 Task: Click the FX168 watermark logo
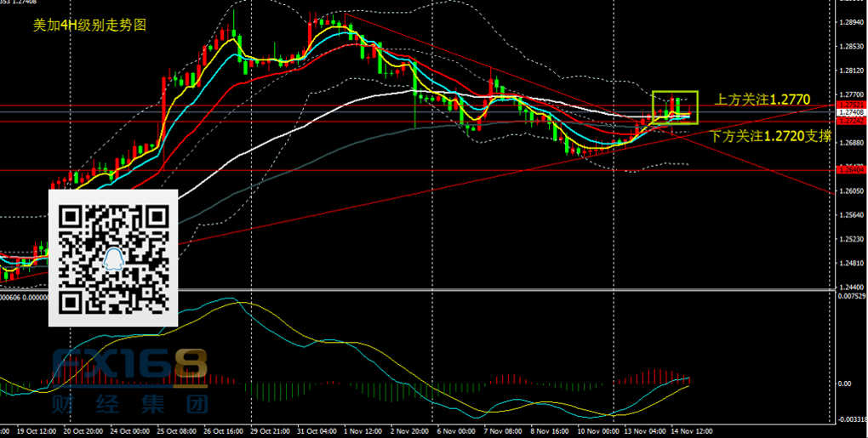pyautogui.click(x=128, y=363)
